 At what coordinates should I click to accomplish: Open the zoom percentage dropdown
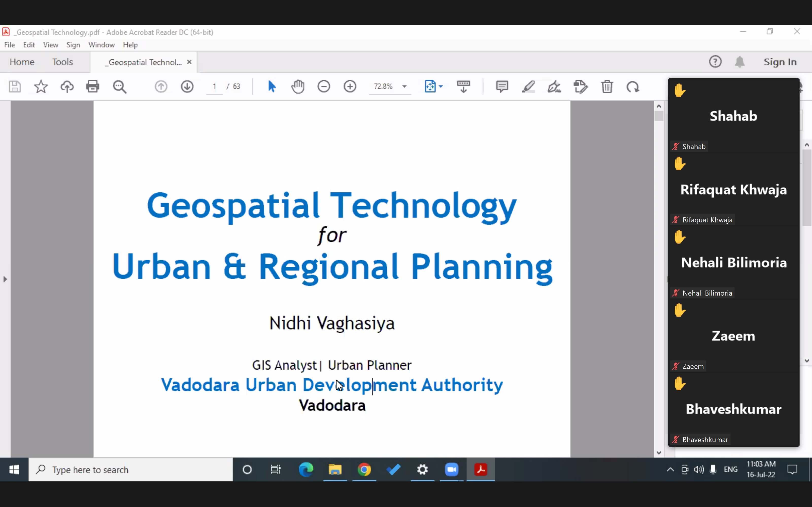[404, 86]
